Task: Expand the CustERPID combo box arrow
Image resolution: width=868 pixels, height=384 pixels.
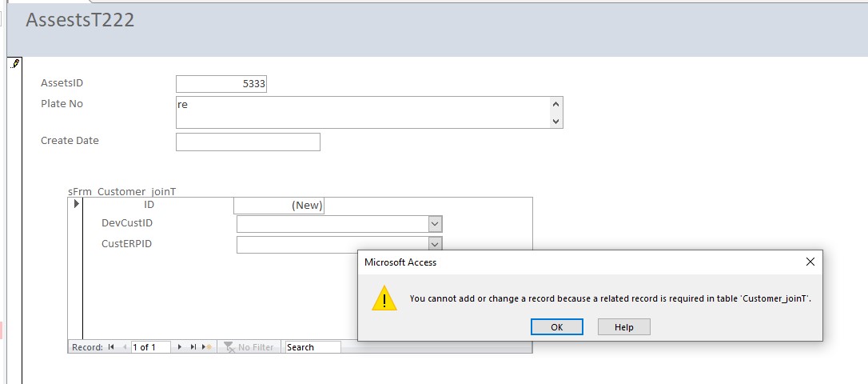Action: [435, 244]
